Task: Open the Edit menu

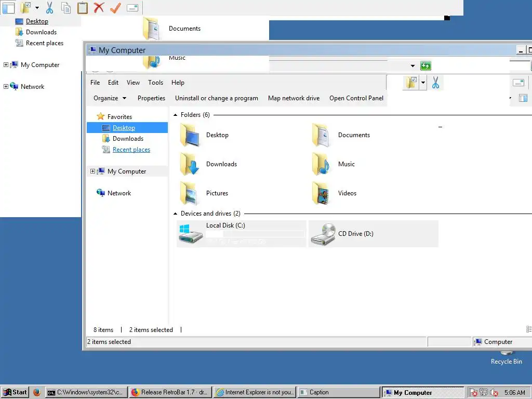Action: (113, 83)
